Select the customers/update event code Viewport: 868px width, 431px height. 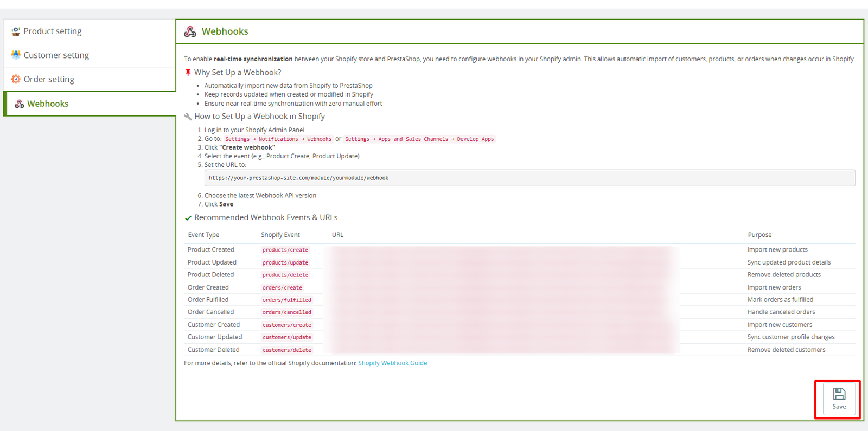point(287,337)
